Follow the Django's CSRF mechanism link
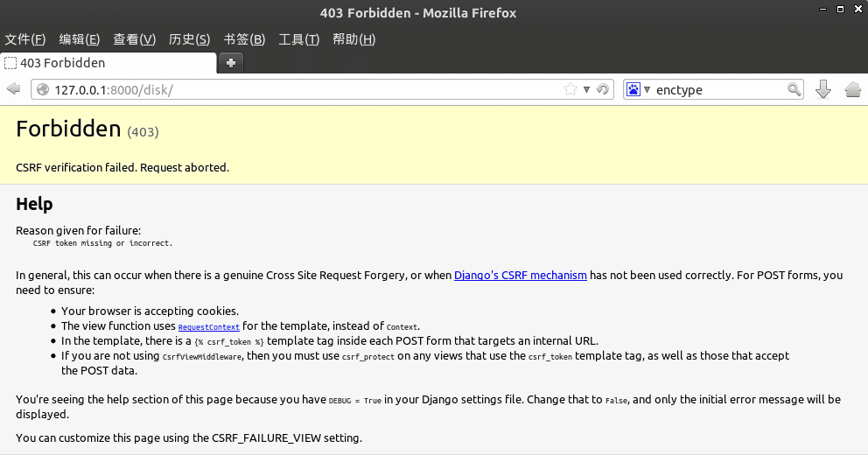Image resolution: width=868 pixels, height=455 pixels. [521, 276]
